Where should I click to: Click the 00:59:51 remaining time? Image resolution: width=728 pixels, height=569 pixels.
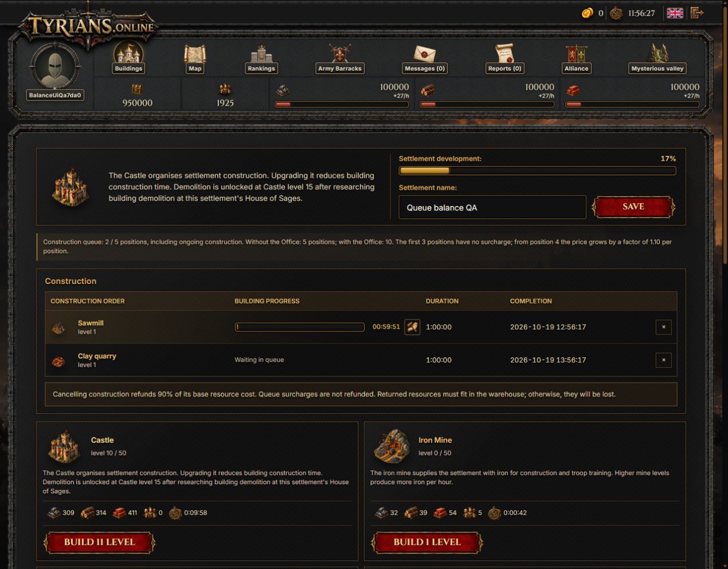[386, 327]
